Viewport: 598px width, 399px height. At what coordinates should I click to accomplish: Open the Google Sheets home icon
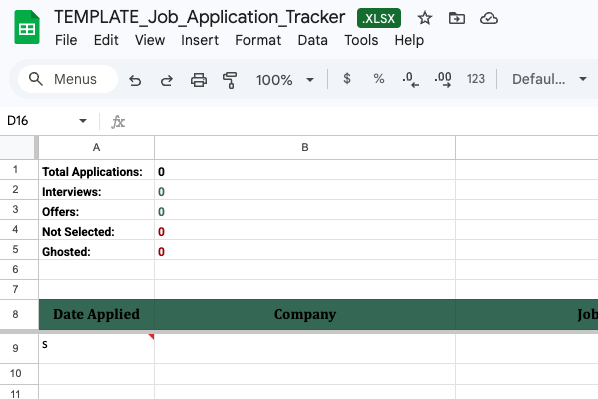coord(27,27)
